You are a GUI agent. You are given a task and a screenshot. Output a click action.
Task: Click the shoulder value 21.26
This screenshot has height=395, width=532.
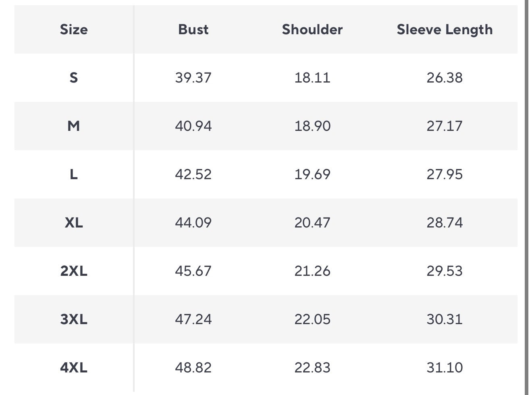(x=312, y=271)
